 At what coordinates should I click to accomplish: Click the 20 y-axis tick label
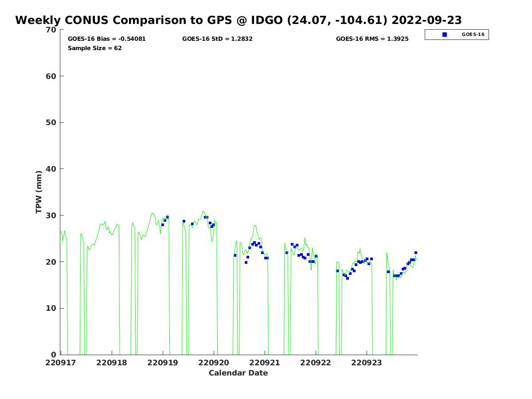click(x=51, y=262)
